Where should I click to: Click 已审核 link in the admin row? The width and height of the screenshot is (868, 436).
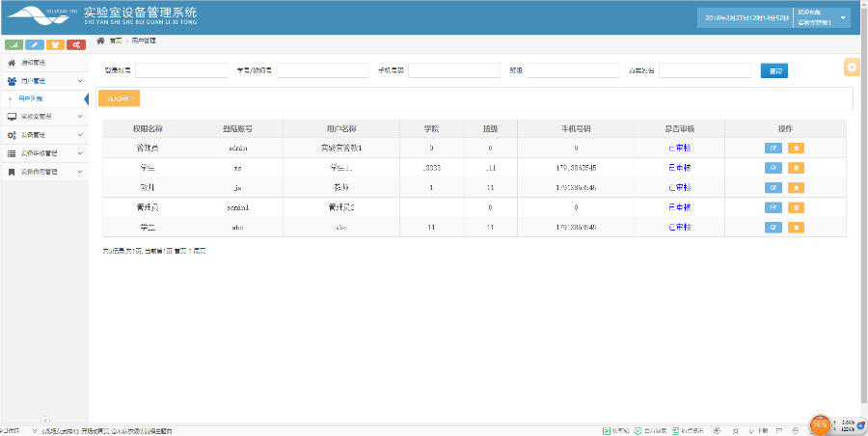679,148
